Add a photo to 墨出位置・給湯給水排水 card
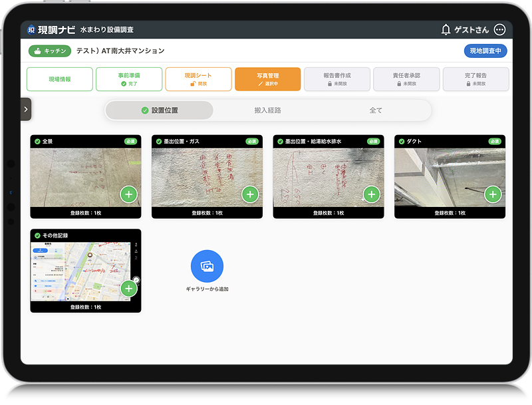 point(372,194)
